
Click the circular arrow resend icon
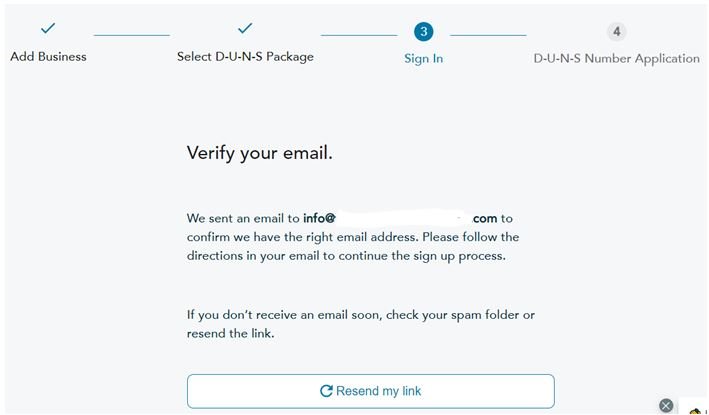(326, 391)
